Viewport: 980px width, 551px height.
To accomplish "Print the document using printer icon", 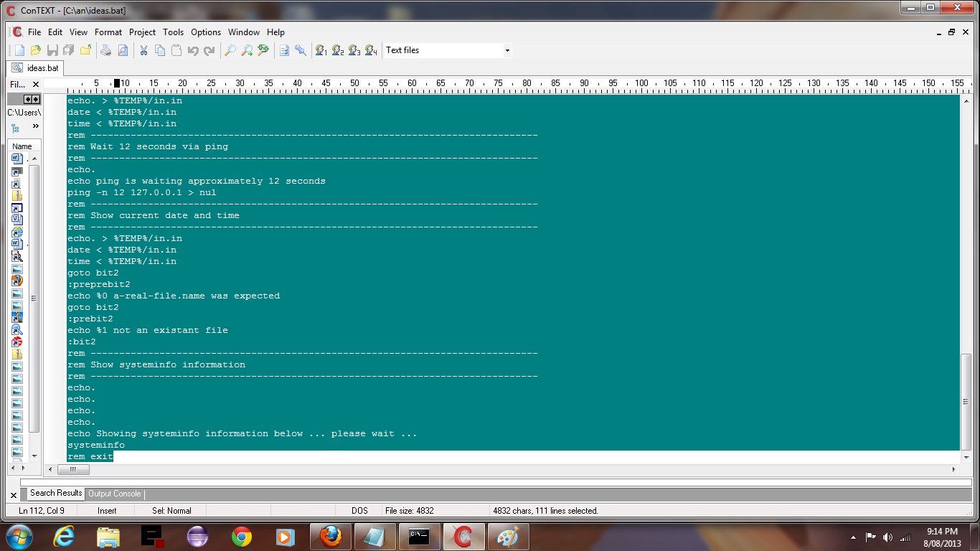I will 106,50.
